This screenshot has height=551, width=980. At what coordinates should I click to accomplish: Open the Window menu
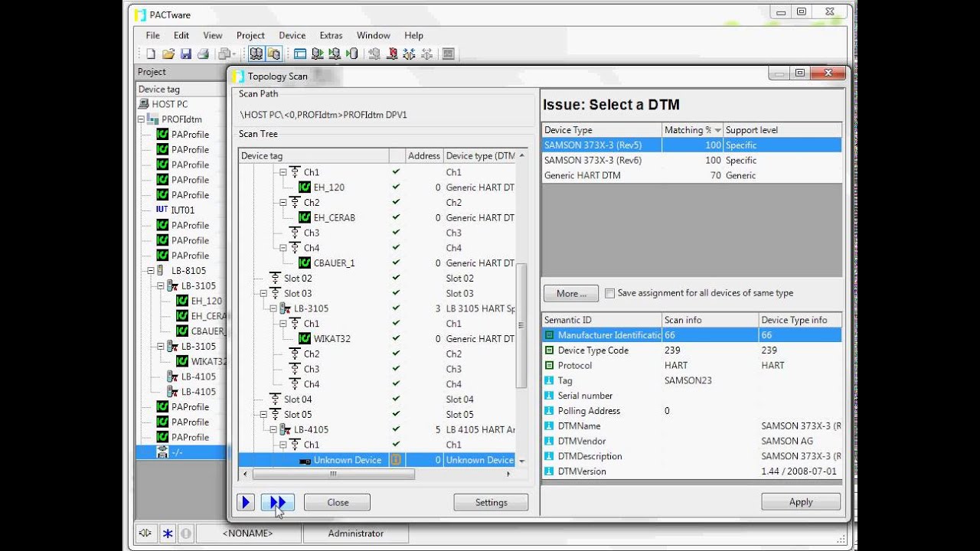374,35
